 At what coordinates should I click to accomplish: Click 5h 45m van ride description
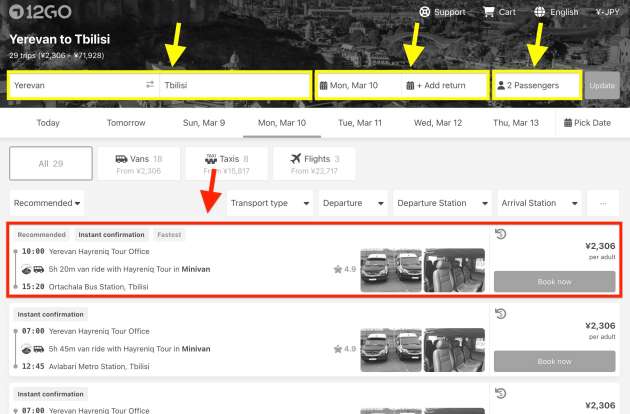point(129,348)
